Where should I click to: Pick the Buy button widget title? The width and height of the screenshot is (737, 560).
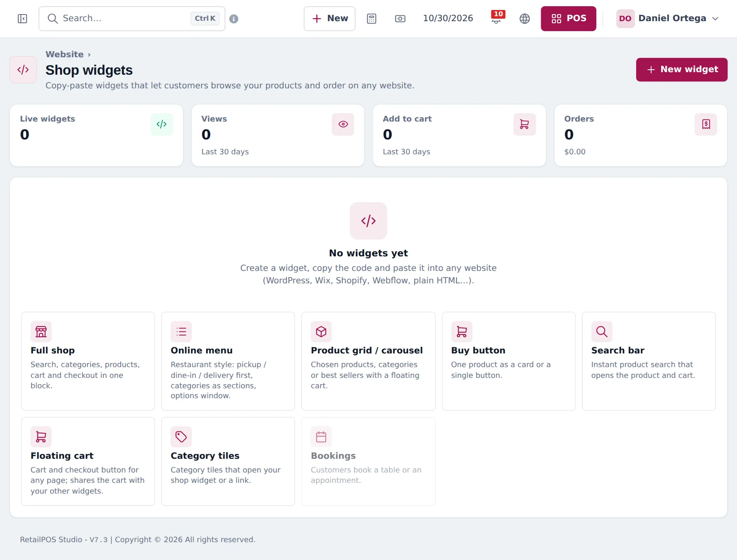click(478, 351)
